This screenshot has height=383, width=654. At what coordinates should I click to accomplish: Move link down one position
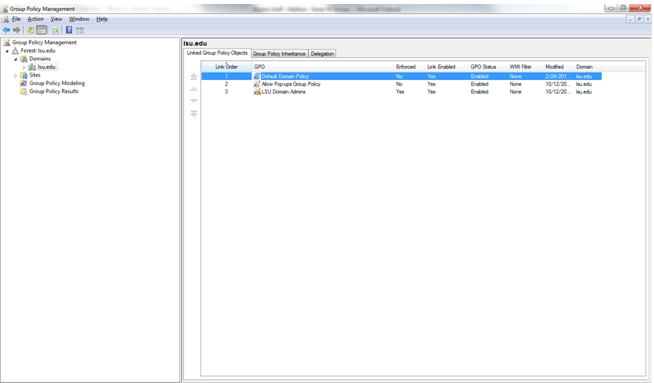click(x=194, y=101)
